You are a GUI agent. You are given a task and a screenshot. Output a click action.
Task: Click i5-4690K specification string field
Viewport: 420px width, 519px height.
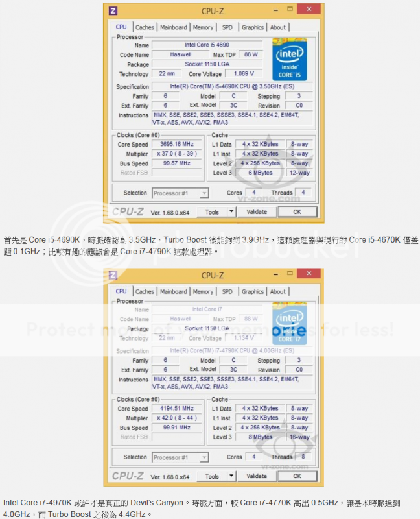click(232, 86)
